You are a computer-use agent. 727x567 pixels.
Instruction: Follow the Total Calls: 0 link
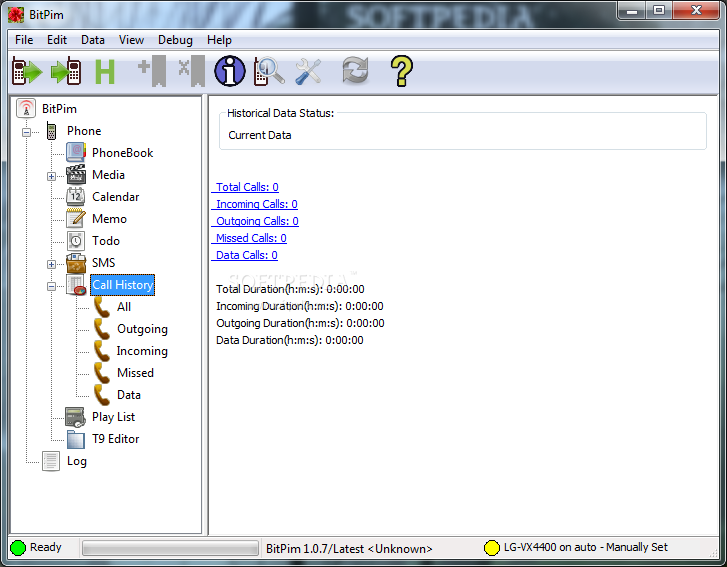coord(245,187)
